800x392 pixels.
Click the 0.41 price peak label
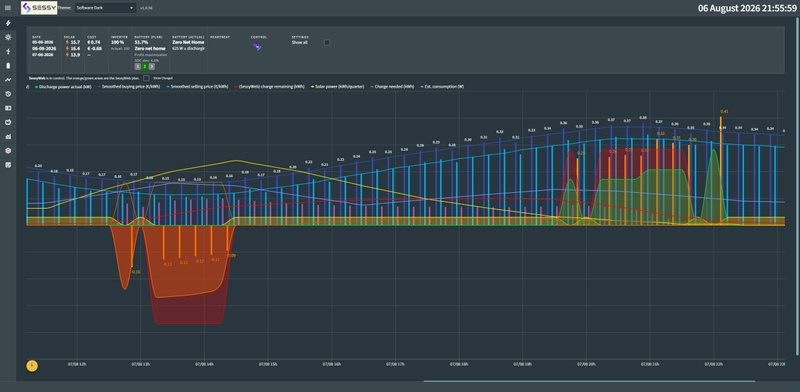click(724, 111)
